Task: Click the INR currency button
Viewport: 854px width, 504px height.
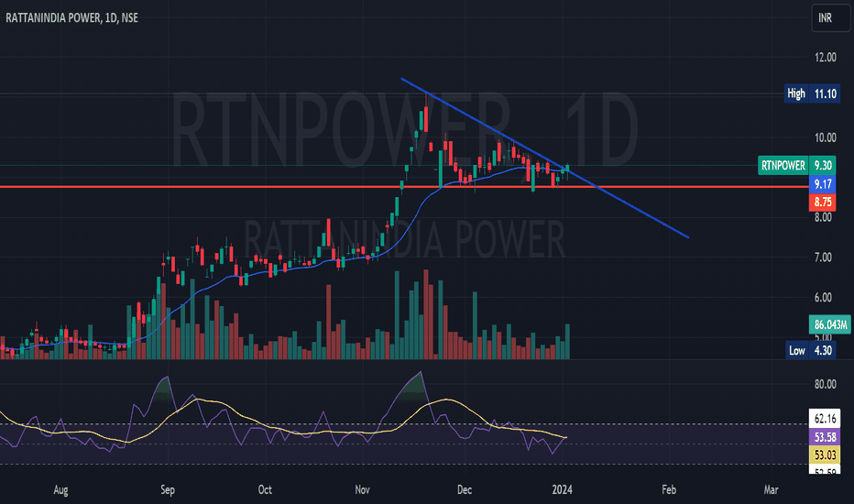Action: coord(830,18)
